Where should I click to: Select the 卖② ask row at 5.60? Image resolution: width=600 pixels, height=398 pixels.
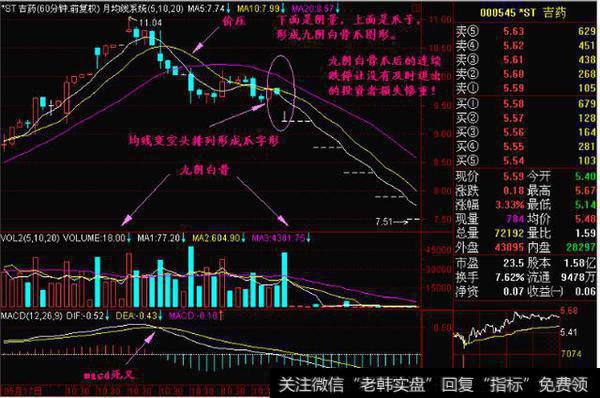click(x=526, y=74)
